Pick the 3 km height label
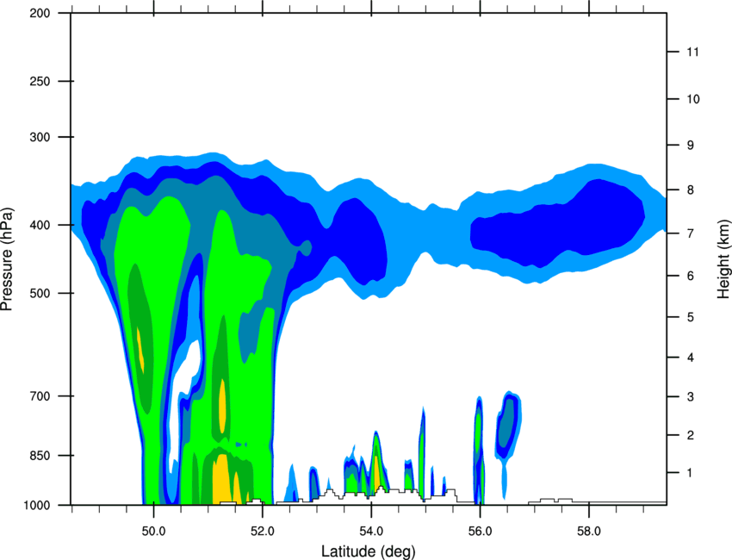This screenshot has width=732, height=560. 691,397
